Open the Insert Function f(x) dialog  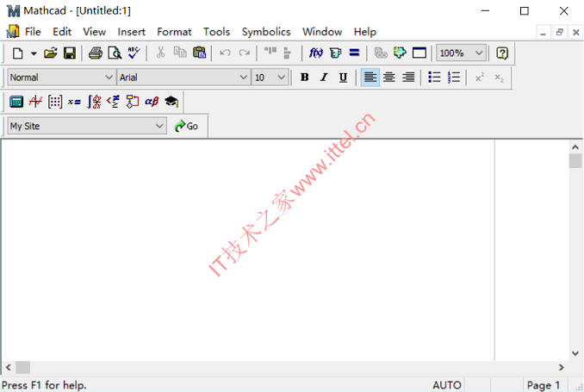coord(316,53)
